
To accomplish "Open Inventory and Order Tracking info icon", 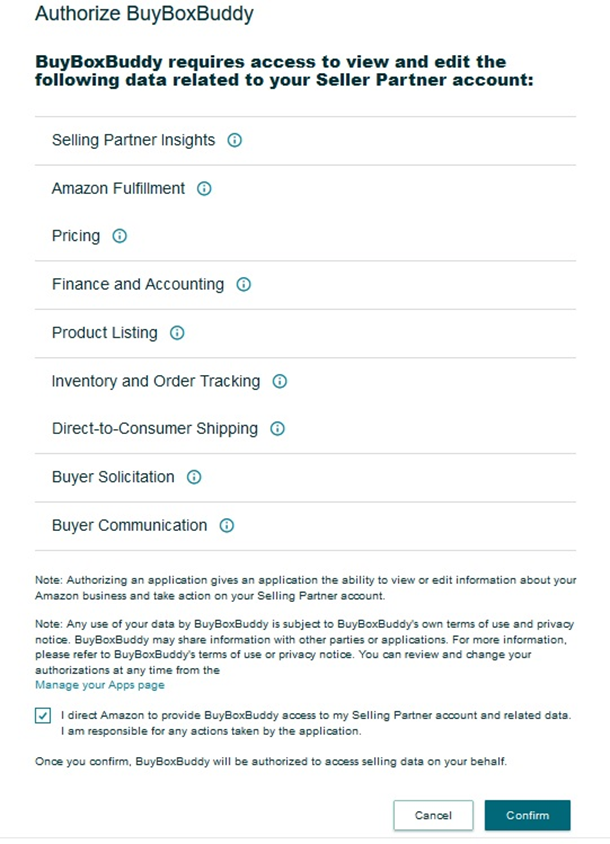I will [x=279, y=381].
